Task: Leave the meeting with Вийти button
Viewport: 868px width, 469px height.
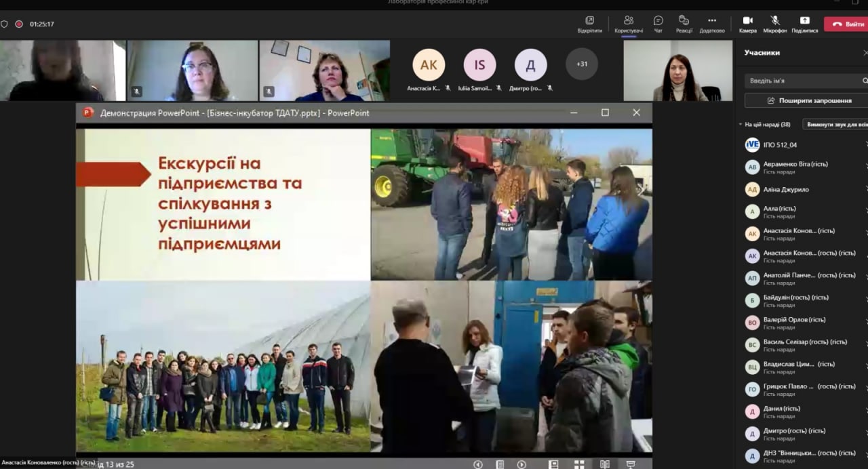Action: click(846, 24)
